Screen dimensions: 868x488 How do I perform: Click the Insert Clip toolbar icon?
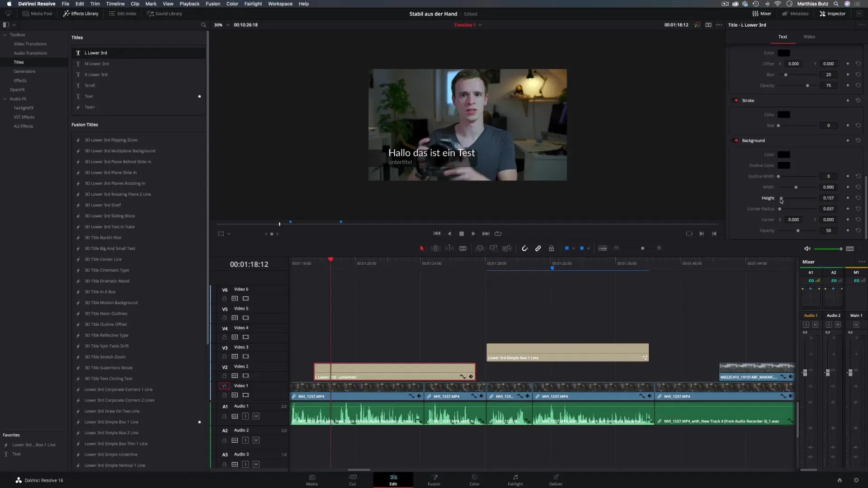[x=480, y=248]
